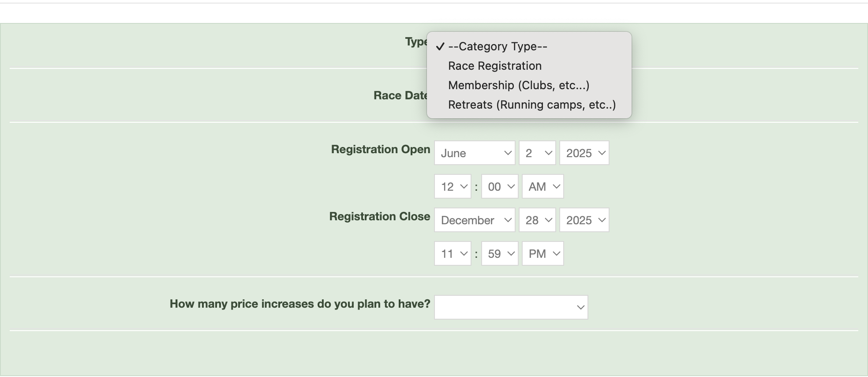Select Race Registration from the Type menu
The width and height of the screenshot is (868, 377).
494,66
